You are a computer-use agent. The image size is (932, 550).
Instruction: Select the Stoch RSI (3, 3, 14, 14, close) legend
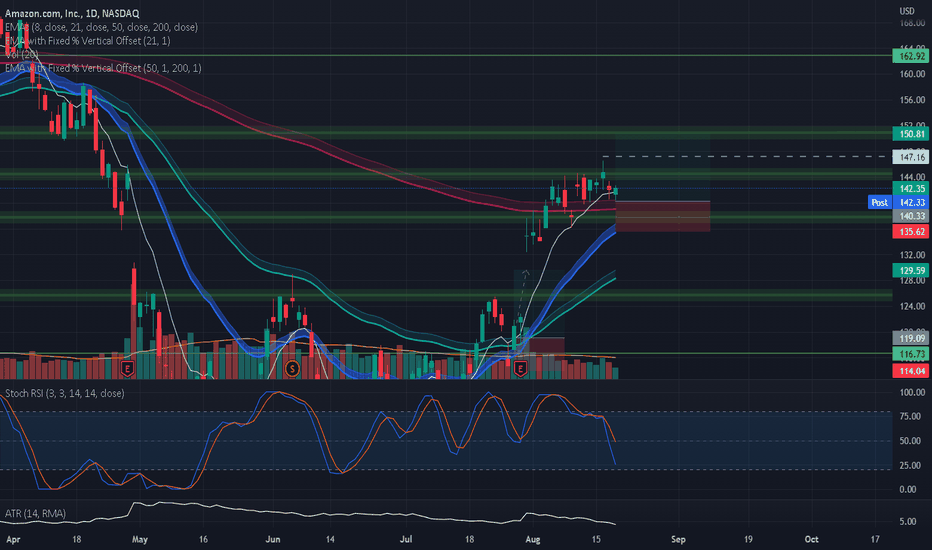pos(65,394)
